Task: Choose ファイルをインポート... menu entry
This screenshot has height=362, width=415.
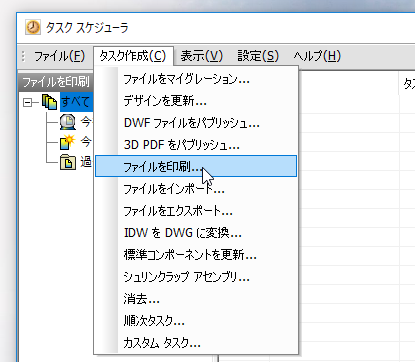Action: [x=196, y=189]
